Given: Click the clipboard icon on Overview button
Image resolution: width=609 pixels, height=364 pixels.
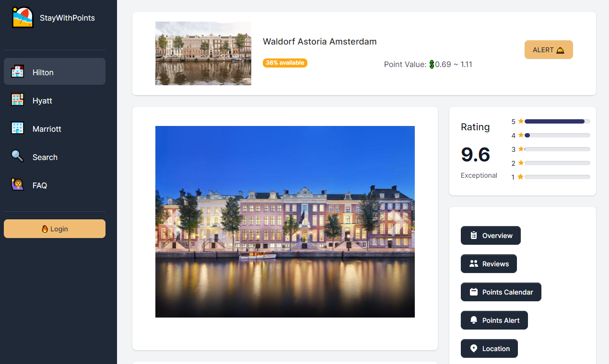Looking at the screenshot, I should pyautogui.click(x=474, y=235).
